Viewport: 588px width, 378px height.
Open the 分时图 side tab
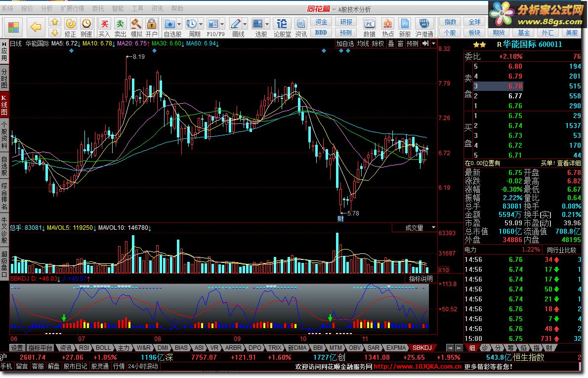click(4, 78)
